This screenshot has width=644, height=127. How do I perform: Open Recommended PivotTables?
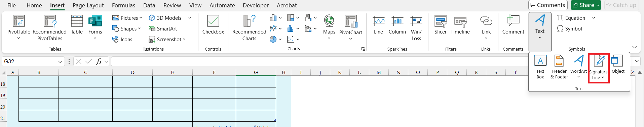(x=49, y=27)
